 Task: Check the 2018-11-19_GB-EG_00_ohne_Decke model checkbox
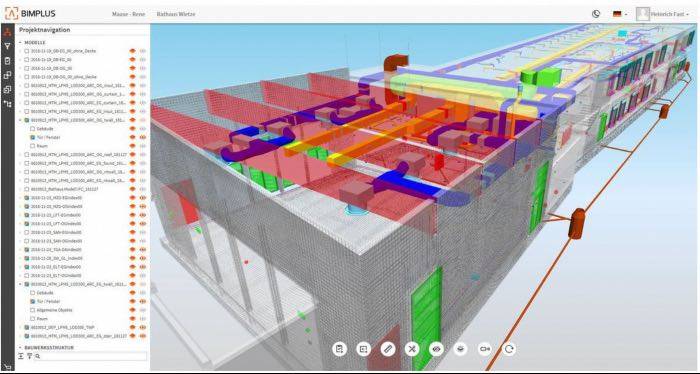click(27, 51)
